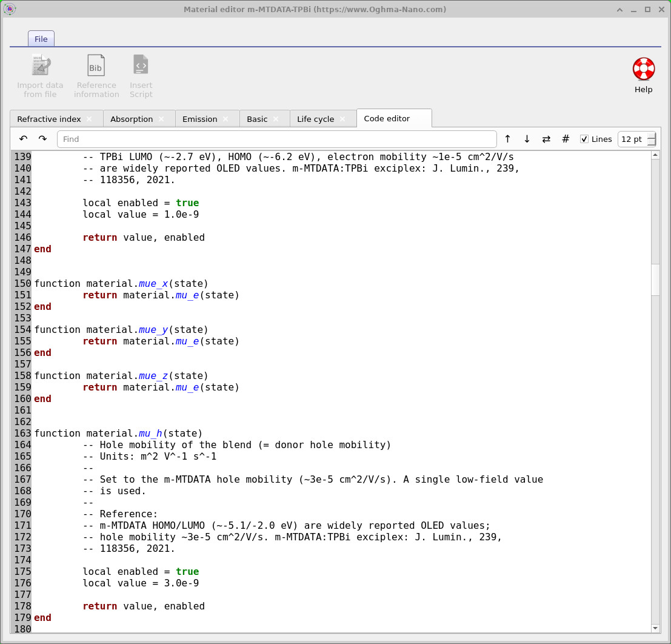Click '-- 118356, 2021.' comment on line 173

(129, 549)
